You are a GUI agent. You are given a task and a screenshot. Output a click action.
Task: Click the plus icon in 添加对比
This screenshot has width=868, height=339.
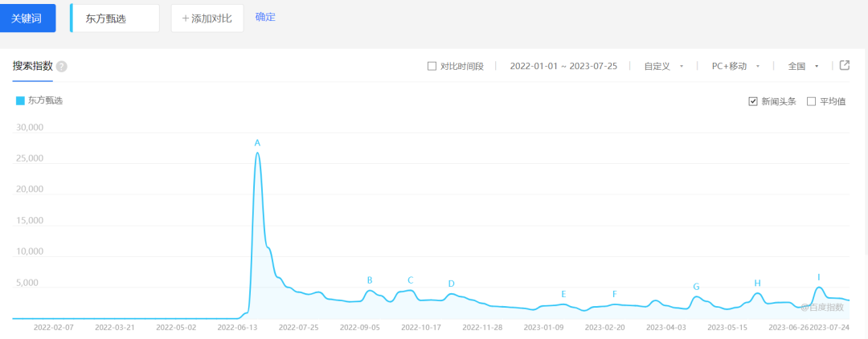186,18
